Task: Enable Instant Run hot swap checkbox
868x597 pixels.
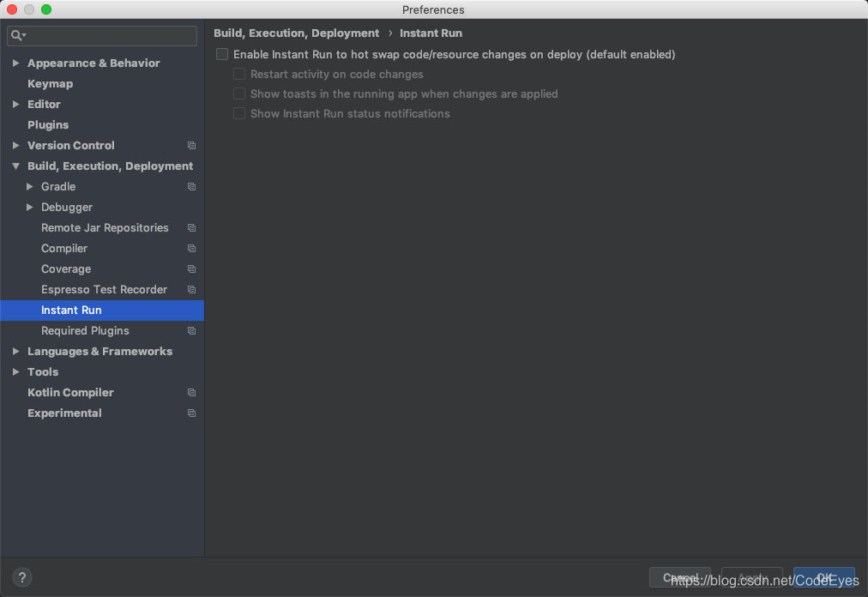Action: (x=222, y=54)
